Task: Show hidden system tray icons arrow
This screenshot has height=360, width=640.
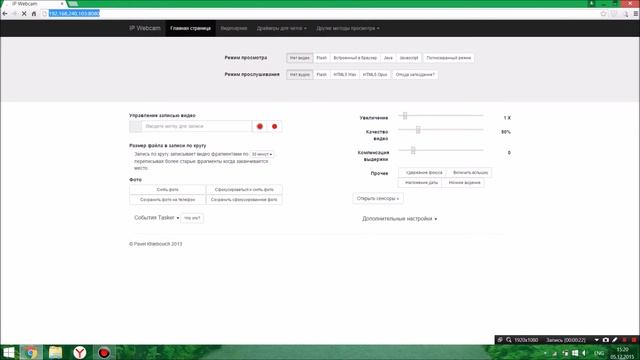Action: tap(545, 353)
